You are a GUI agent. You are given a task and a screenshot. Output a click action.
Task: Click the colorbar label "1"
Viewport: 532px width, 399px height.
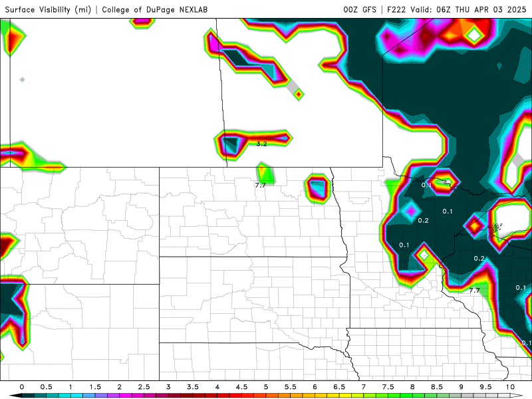70,387
